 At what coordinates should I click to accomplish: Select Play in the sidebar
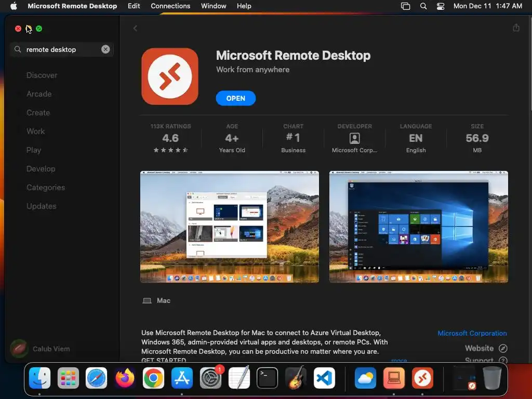point(34,150)
